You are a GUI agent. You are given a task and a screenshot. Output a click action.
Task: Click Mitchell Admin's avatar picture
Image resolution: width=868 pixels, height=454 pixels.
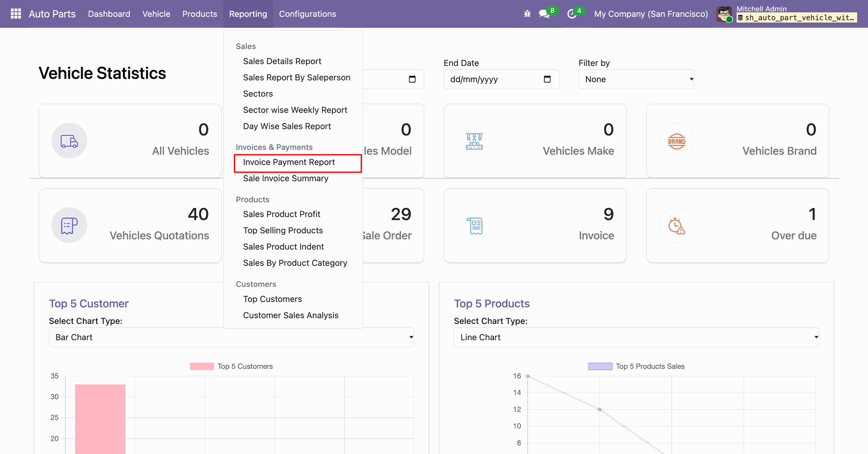tap(724, 14)
